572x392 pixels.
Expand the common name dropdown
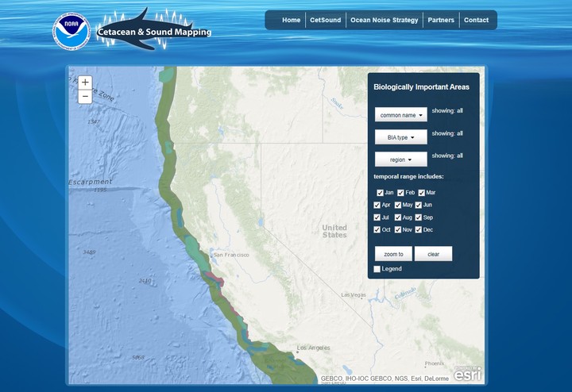coord(401,115)
